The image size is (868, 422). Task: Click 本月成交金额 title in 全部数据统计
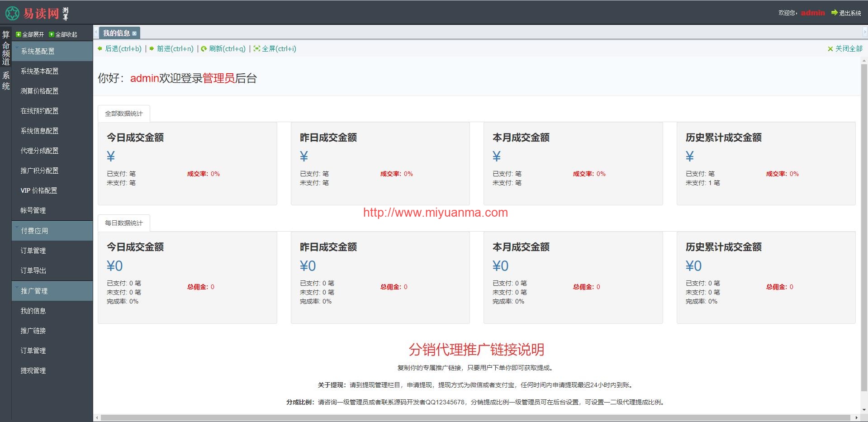pos(521,138)
